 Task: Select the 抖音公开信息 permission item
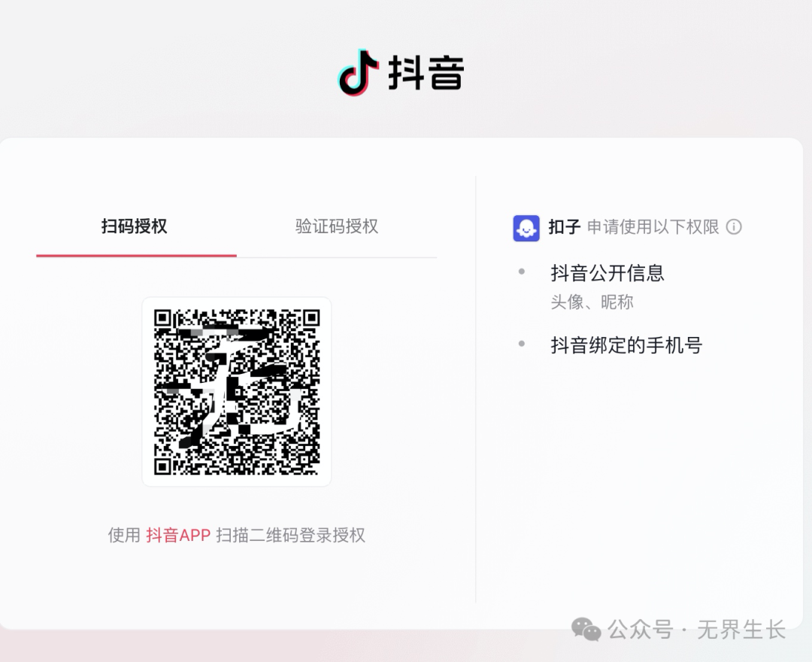[607, 273]
